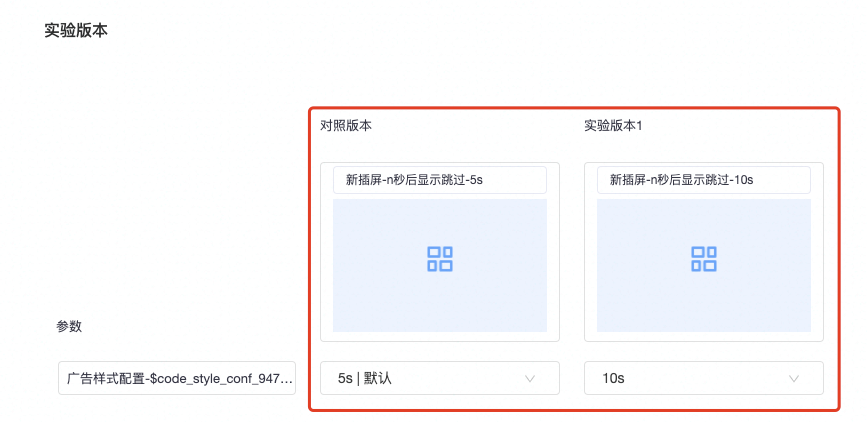Viewport: 867px width, 422px height.
Task: Click the chevron arrow beside '10s' value
Action: click(794, 379)
